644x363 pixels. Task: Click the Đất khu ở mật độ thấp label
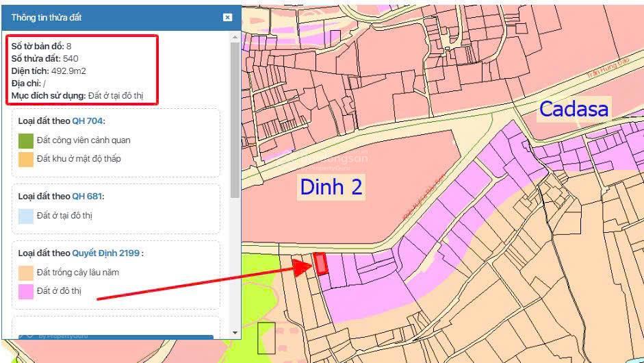pos(79,159)
